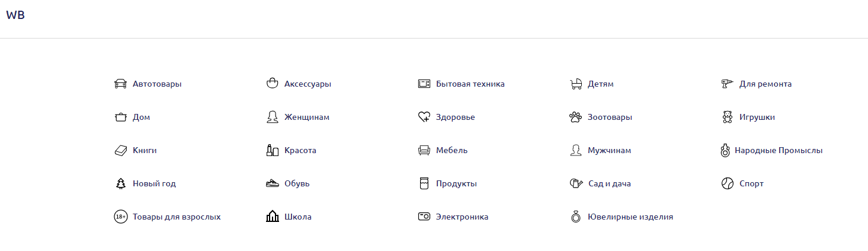The width and height of the screenshot is (868, 251).
Task: Click the drill icon for Для ремонта
Action: pos(727,84)
